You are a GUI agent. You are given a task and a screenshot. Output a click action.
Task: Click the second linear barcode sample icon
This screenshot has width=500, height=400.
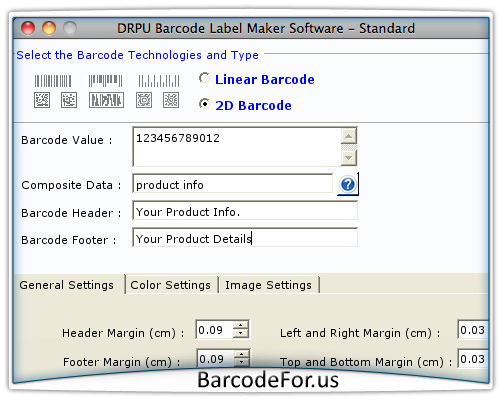click(105, 81)
